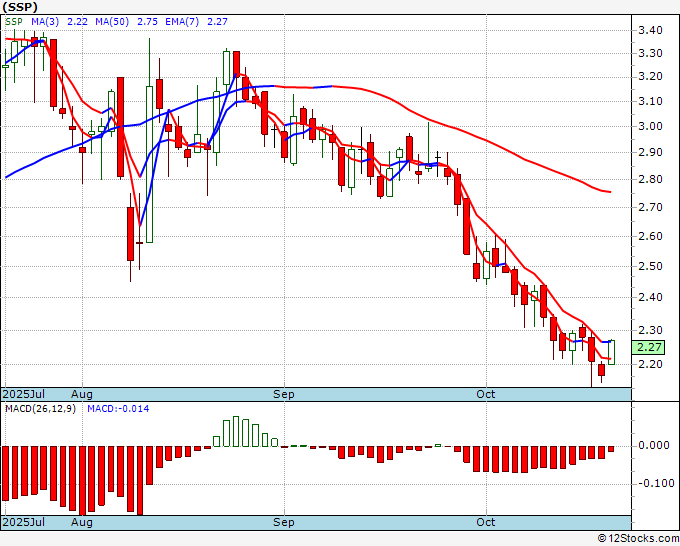This screenshot has height=546, width=680.
Task: Click the tallest green MACD histogram bar
Action: [236, 432]
